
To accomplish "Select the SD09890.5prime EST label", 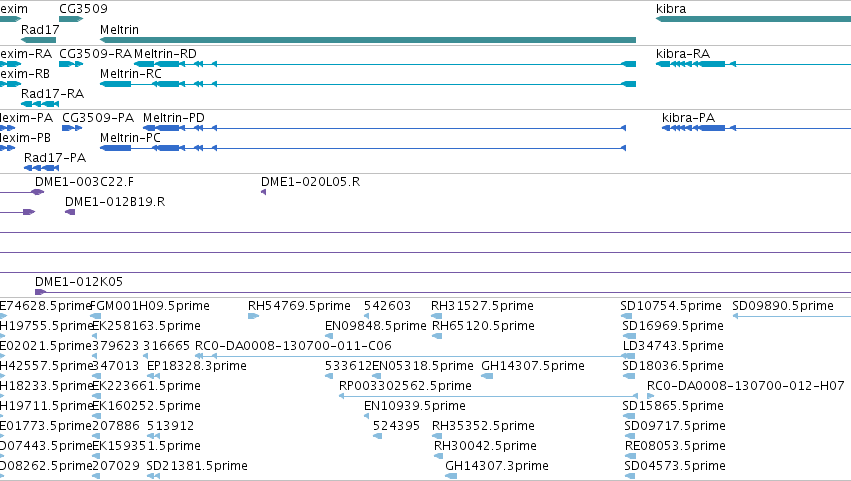I will [x=783, y=306].
